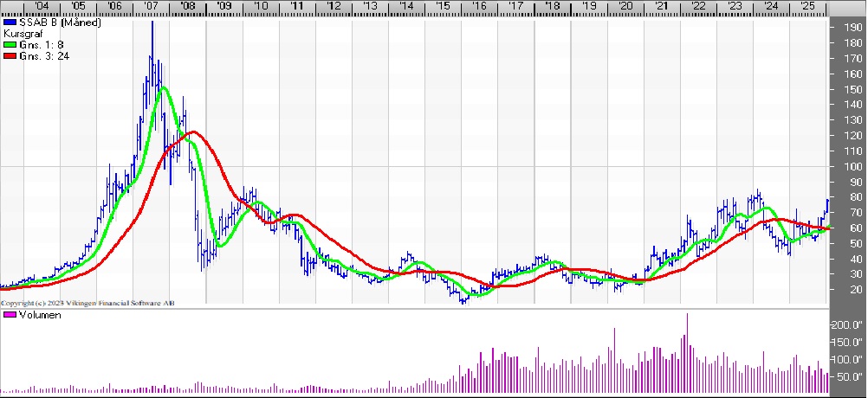Click the '20 year marker on top axis
The height and width of the screenshot is (398, 868).
click(x=624, y=7)
